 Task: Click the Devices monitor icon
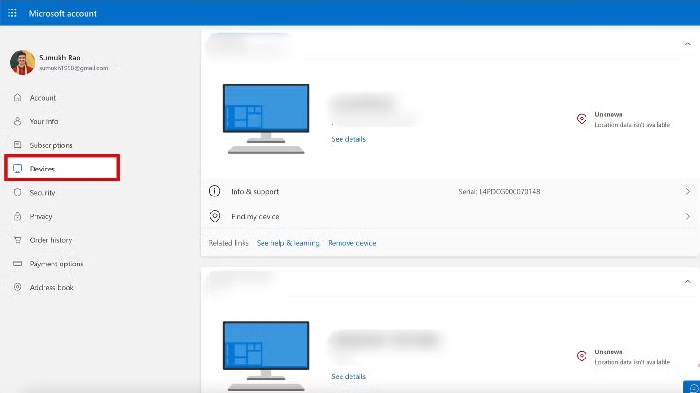[17, 168]
